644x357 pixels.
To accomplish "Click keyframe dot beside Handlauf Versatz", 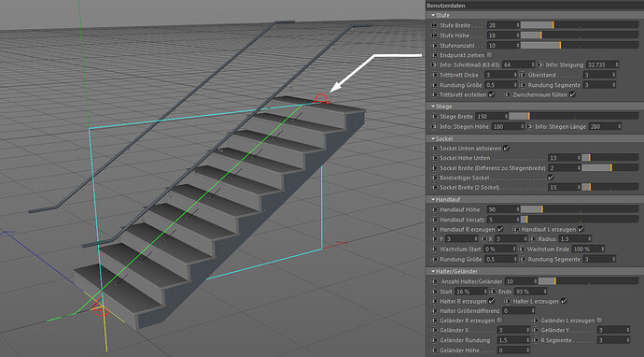I will 435,220.
